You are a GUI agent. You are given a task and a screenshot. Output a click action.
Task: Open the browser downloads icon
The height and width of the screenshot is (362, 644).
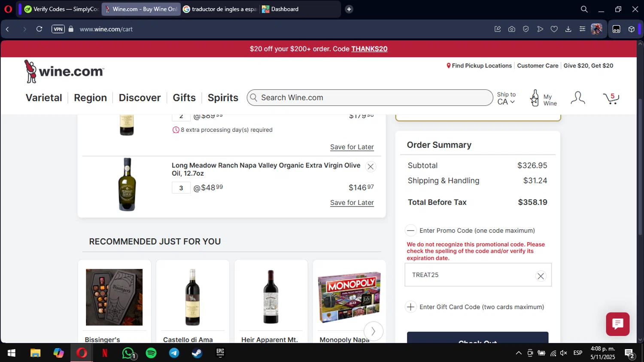pos(568,29)
